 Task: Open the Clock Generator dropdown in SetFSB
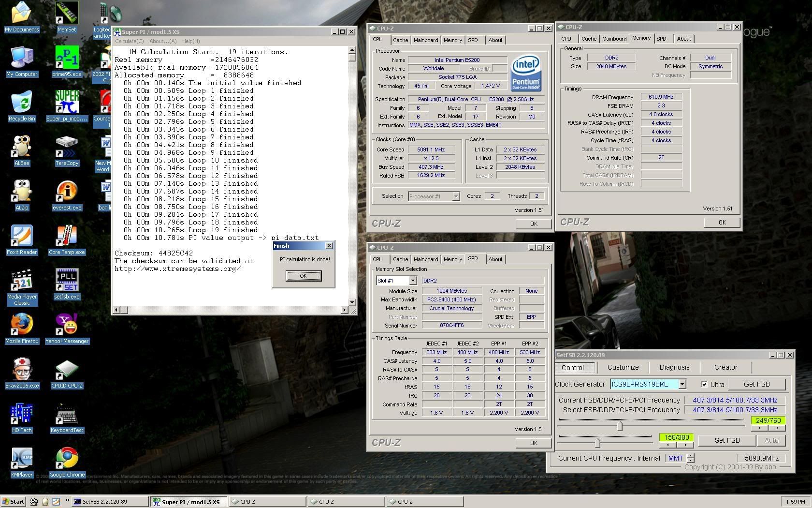682,384
